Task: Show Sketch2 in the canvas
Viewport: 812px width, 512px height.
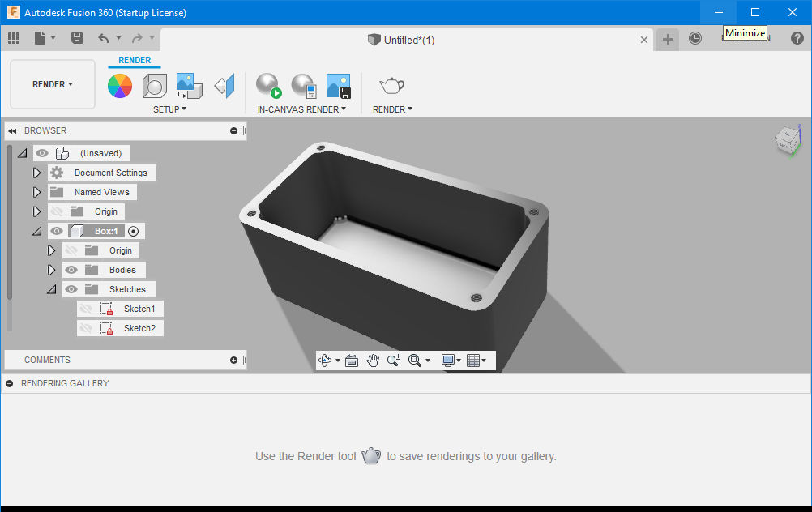Action: pyautogui.click(x=85, y=328)
